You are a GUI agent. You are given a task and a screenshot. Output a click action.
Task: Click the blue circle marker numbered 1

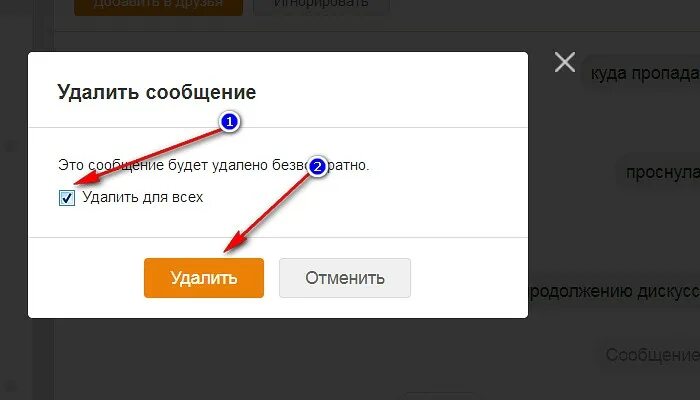229,122
